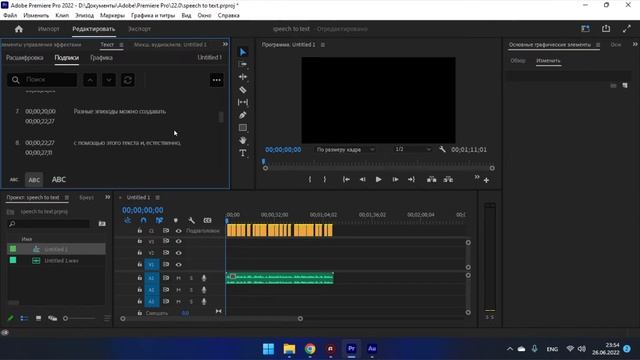Switch to the Расшифровка tab
Viewport: 640px width, 360px height.
[x=24, y=58]
